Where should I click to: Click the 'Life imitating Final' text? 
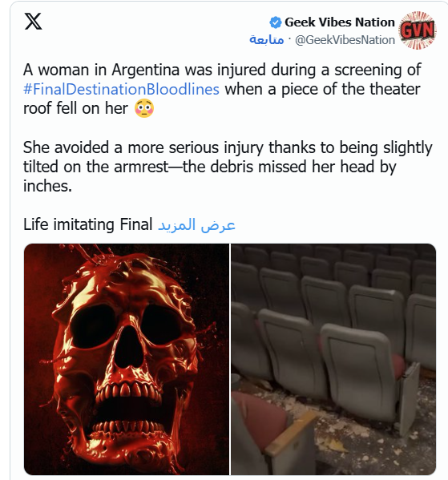coord(88,224)
